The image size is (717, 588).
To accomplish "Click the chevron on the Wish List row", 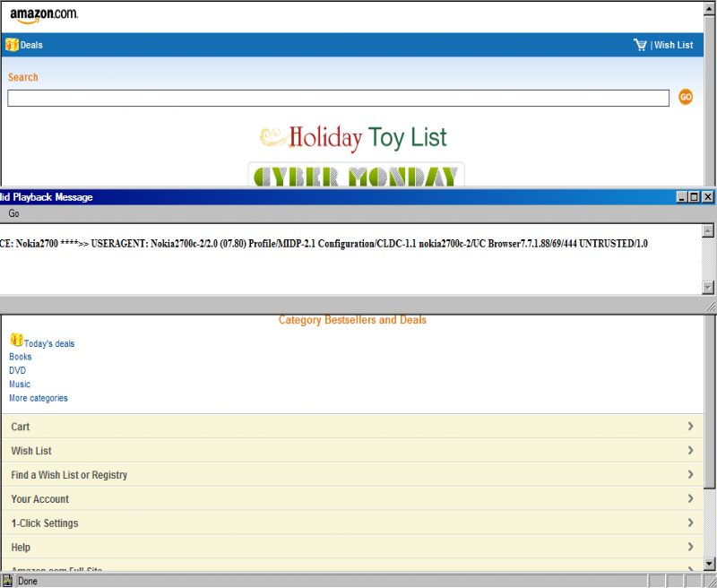I will pos(690,450).
